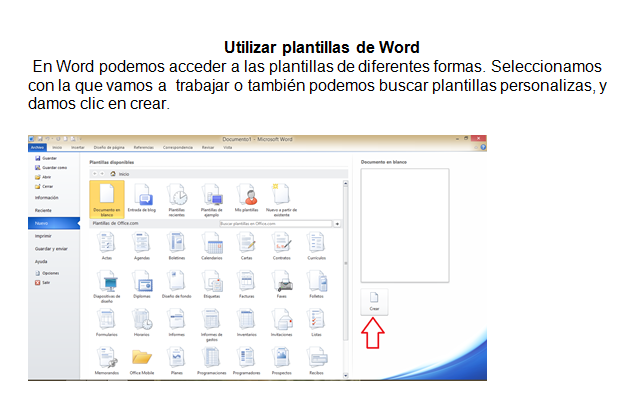Viewport: 625px width, 419px height.
Task: Open the Faxes template category
Action: coord(281,284)
